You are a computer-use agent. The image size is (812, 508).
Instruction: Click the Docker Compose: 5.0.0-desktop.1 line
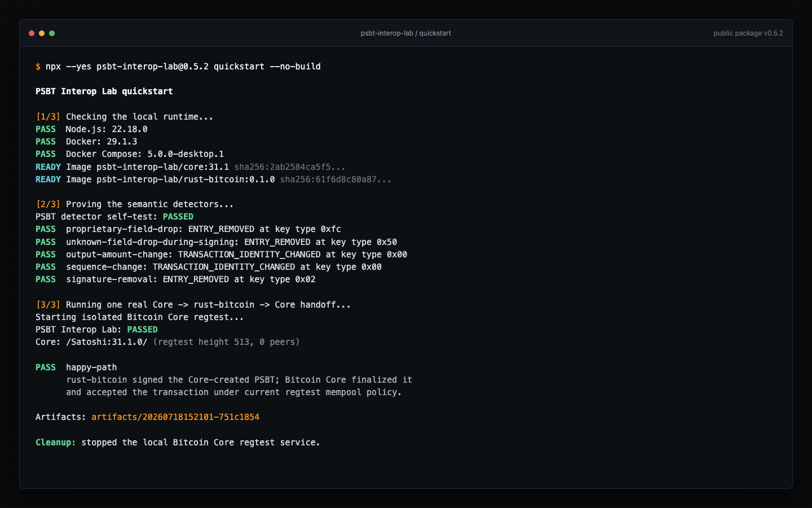click(x=130, y=154)
